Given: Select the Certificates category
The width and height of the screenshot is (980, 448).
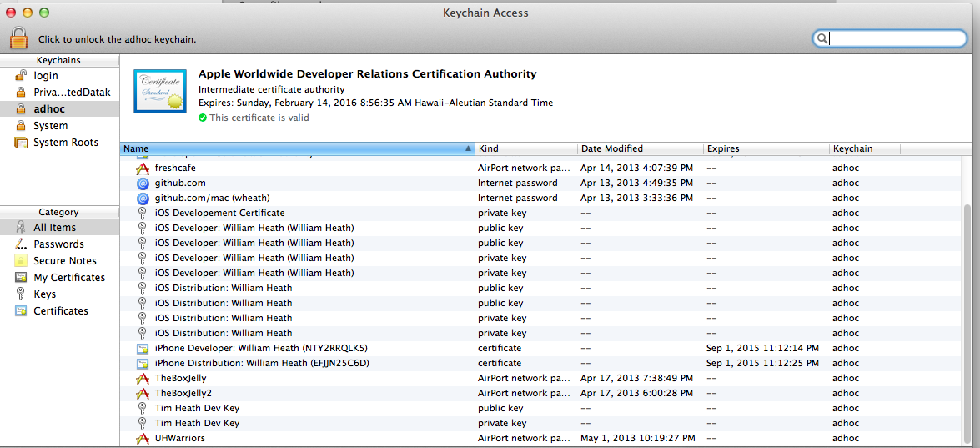Looking at the screenshot, I should tap(59, 310).
